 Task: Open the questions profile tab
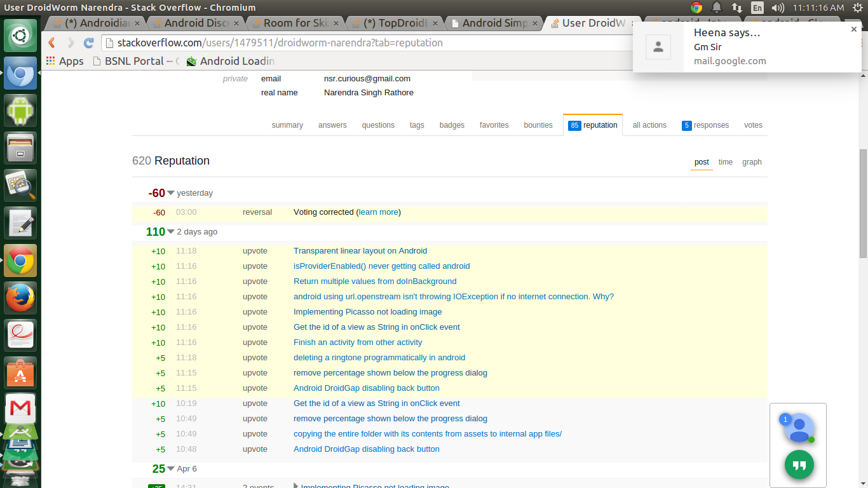click(x=378, y=125)
